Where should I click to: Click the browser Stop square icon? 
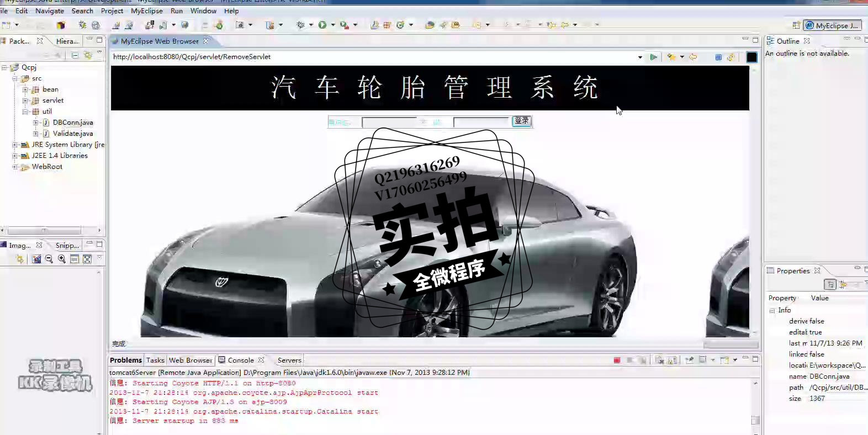pyautogui.click(x=718, y=57)
